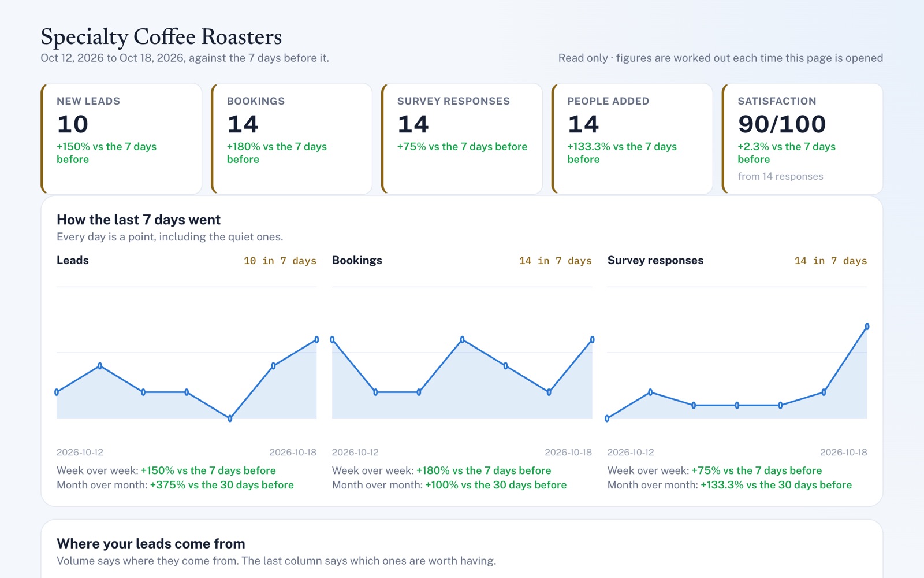Click the Leads chart end date 2026-10-18

293,452
